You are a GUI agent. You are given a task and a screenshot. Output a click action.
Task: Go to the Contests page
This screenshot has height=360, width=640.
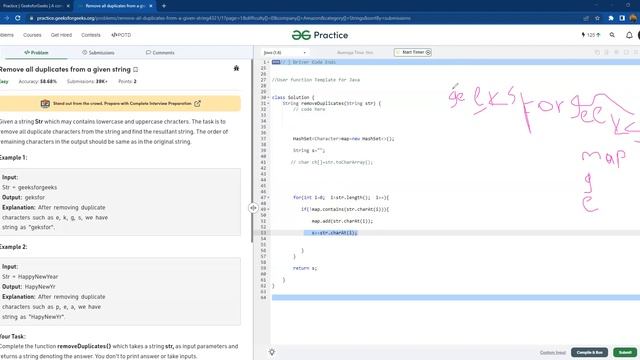tap(91, 35)
